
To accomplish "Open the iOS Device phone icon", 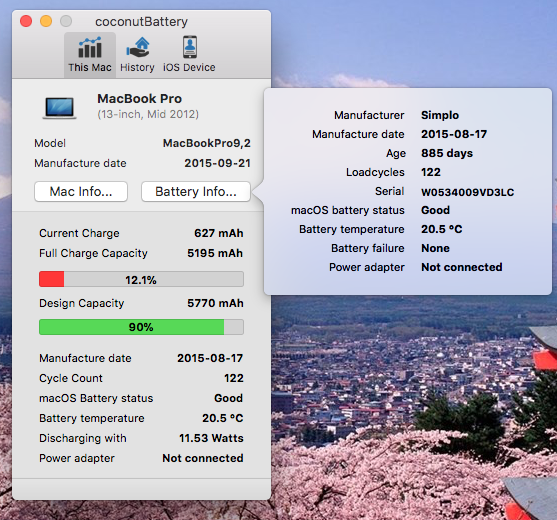I will pyautogui.click(x=190, y=47).
